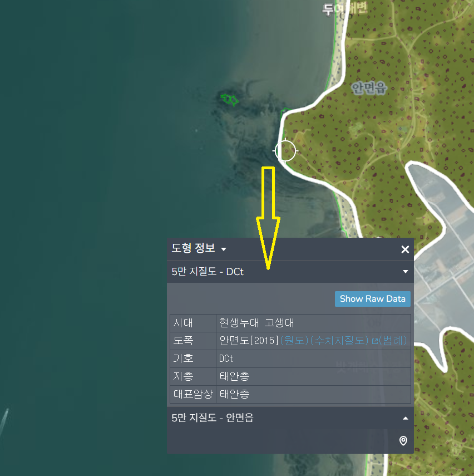Select the green outlined islet polygon offshore
Screen dimensions: 474x476
click(x=229, y=100)
